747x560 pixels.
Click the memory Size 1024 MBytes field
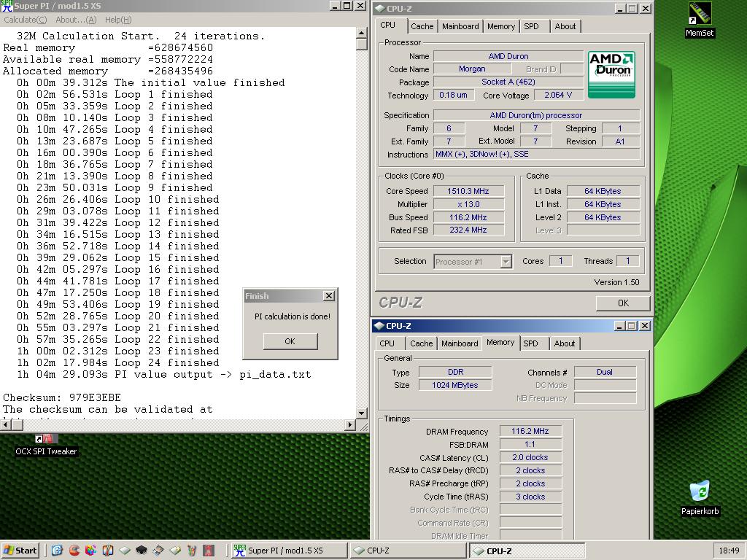(455, 385)
